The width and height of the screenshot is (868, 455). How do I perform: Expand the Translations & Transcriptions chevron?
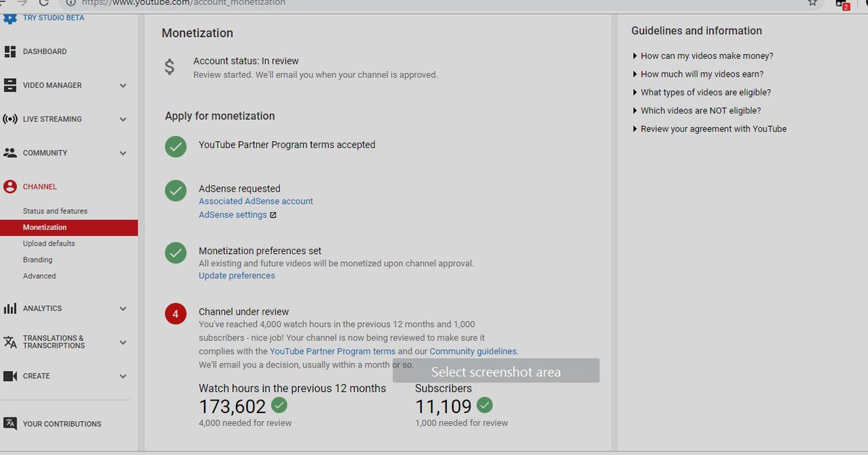coord(123,342)
